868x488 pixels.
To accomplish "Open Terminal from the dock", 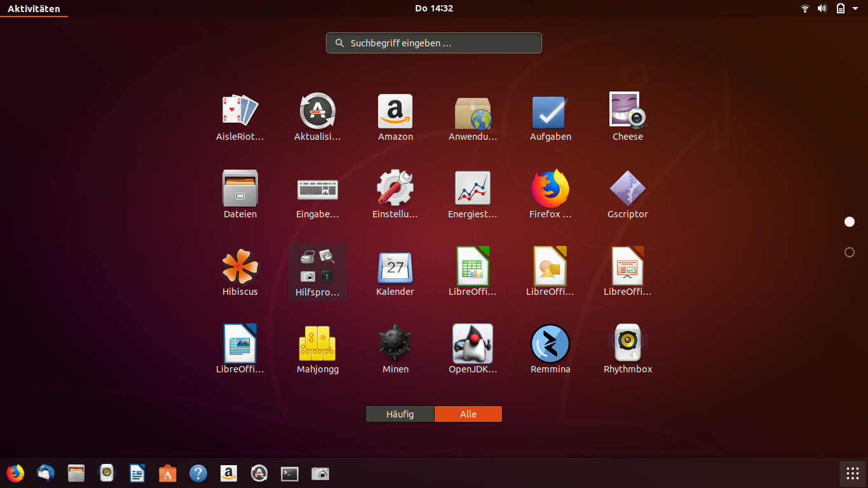I will pyautogui.click(x=290, y=473).
